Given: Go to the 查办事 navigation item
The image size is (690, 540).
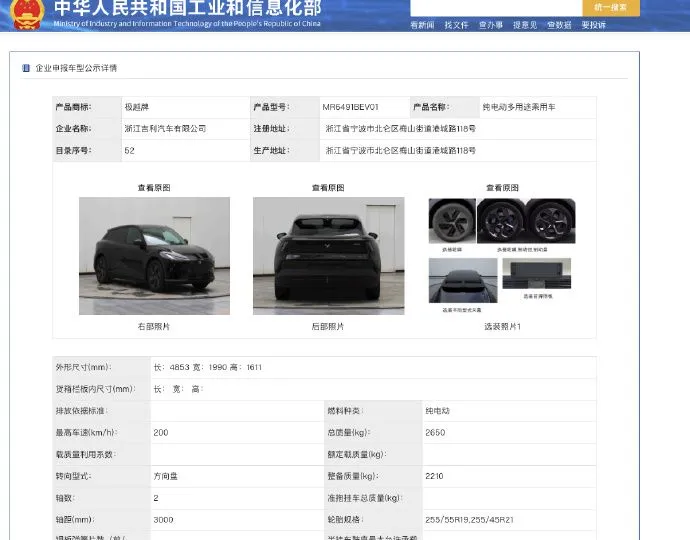Looking at the screenshot, I should pos(491,25).
